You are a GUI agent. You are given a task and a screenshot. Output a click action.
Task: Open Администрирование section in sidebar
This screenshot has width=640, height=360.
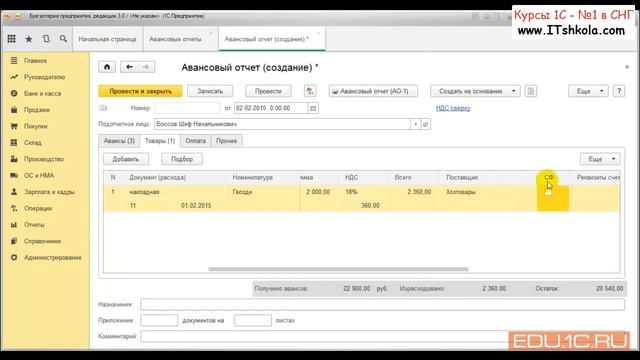pos(52,258)
